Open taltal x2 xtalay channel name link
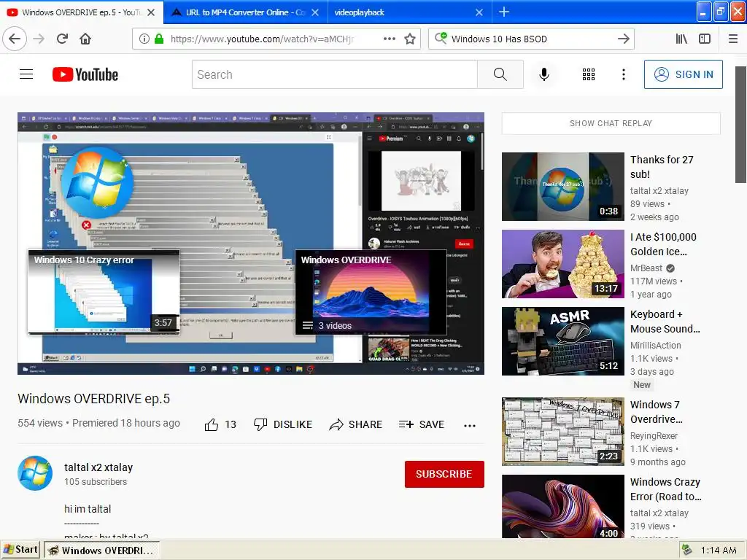The image size is (747, 560). pyautogui.click(x=98, y=467)
